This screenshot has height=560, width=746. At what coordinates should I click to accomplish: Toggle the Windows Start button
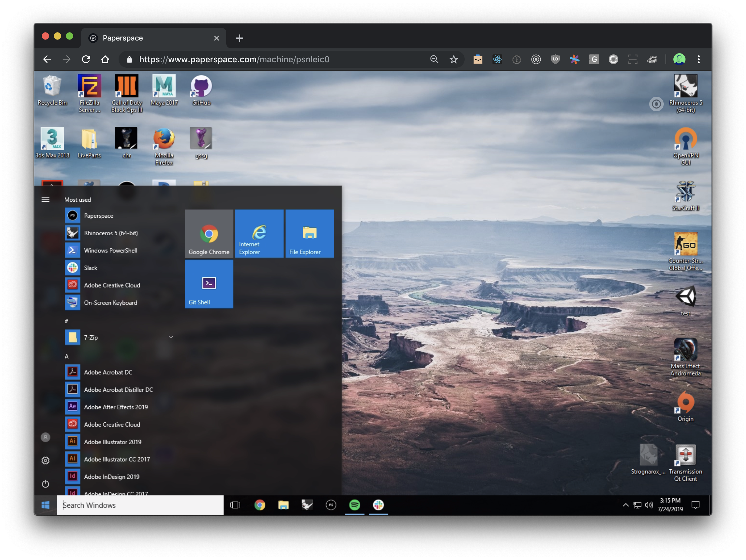[x=46, y=505]
